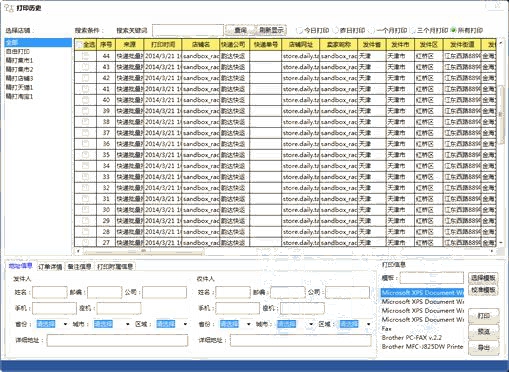Select the Brother MFC-J825DW printer

point(422,347)
